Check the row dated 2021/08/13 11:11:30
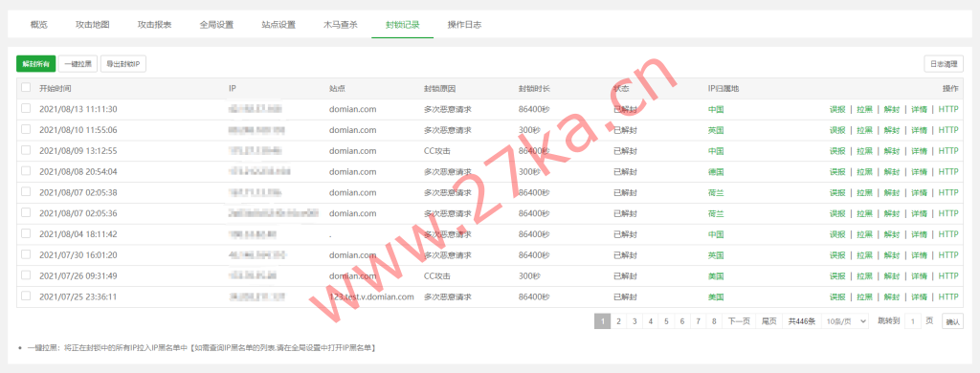Screen dimensions: 980x373 [x=26, y=109]
